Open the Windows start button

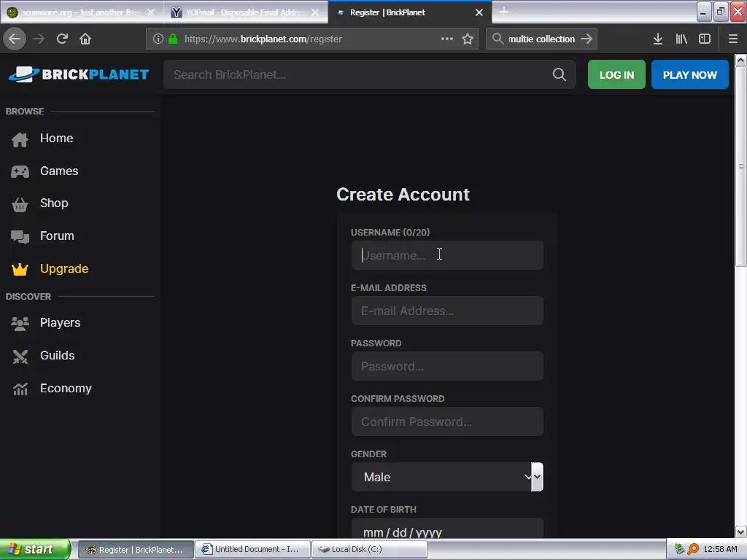35,549
